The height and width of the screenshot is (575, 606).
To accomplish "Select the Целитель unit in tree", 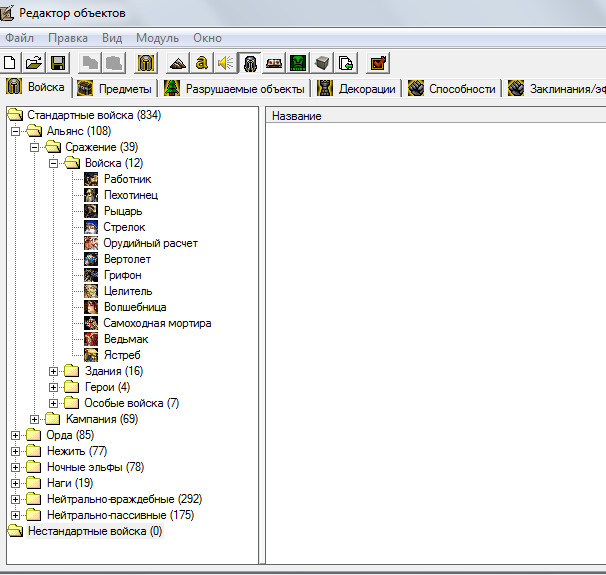I will (128, 291).
